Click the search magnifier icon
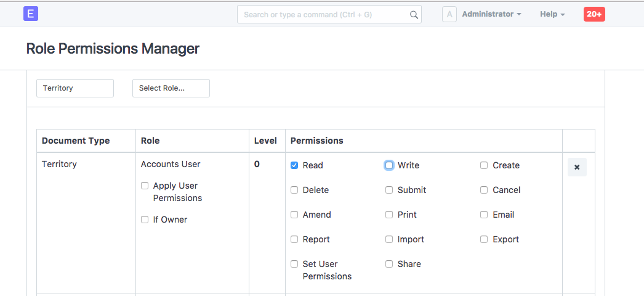 click(x=414, y=15)
